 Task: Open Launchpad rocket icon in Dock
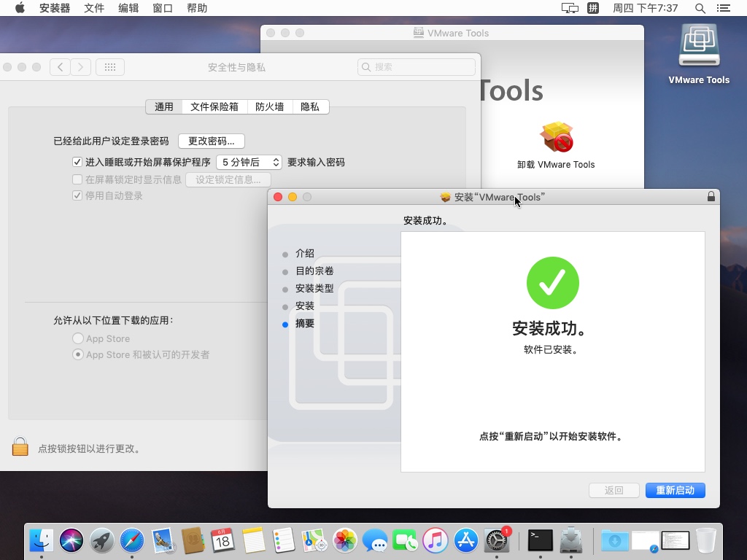click(102, 540)
